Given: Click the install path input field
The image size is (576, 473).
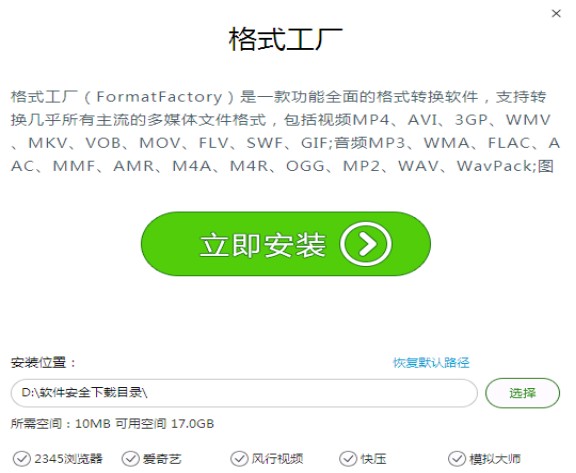Looking at the screenshot, I should click(244, 393).
